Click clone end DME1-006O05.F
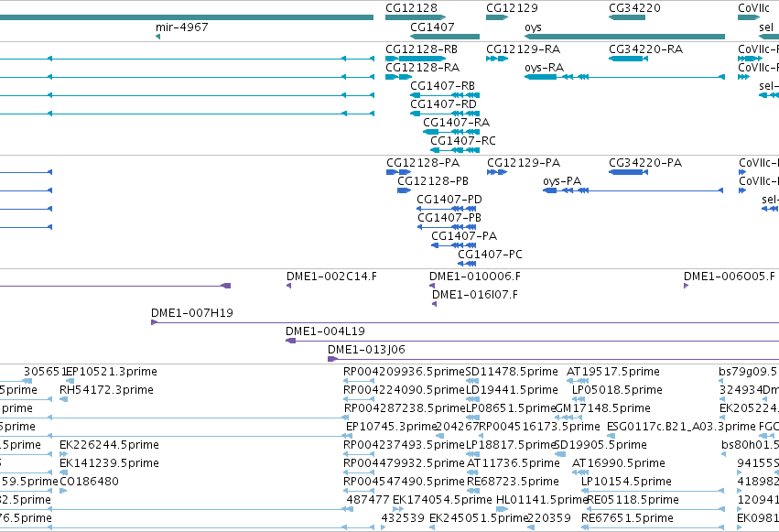Screen dimensions: 779x532 tap(730, 277)
